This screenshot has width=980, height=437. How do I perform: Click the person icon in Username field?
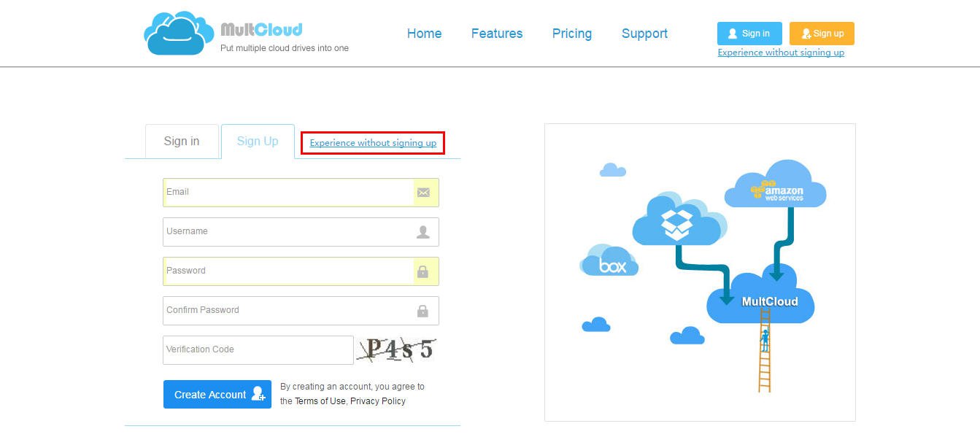coord(423,232)
